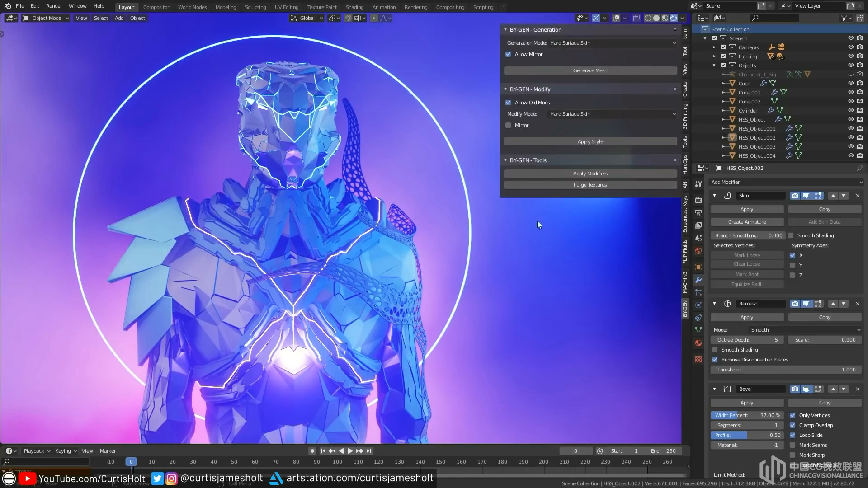Image resolution: width=868 pixels, height=488 pixels.
Task: Open the Texture checker properties icon
Action: [698, 359]
